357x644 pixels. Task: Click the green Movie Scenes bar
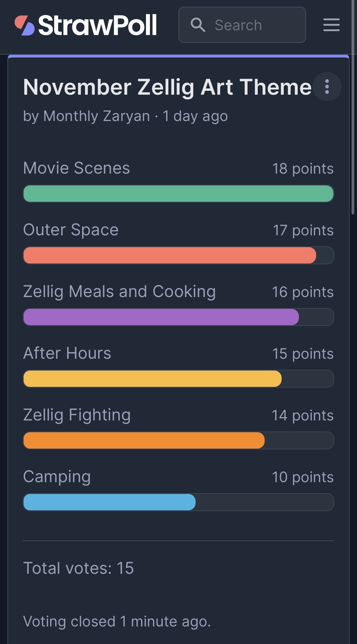(178, 194)
